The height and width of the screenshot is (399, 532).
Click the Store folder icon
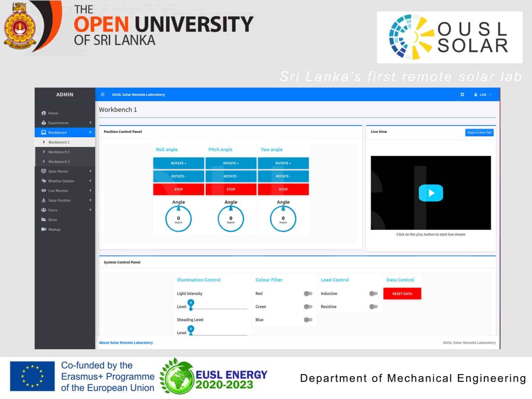(x=44, y=220)
